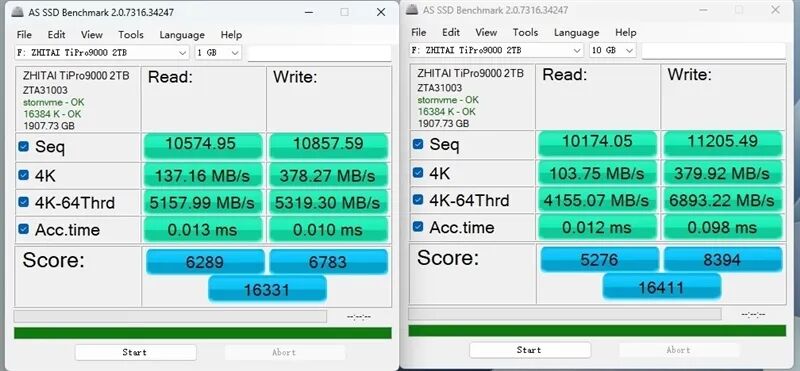Toggle Acc.time checkbox in right window
This screenshot has width=800, height=371.
pyautogui.click(x=418, y=226)
